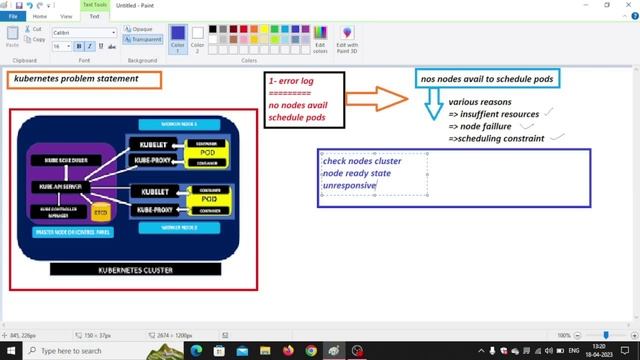Set text background to Opaque

tap(138, 29)
